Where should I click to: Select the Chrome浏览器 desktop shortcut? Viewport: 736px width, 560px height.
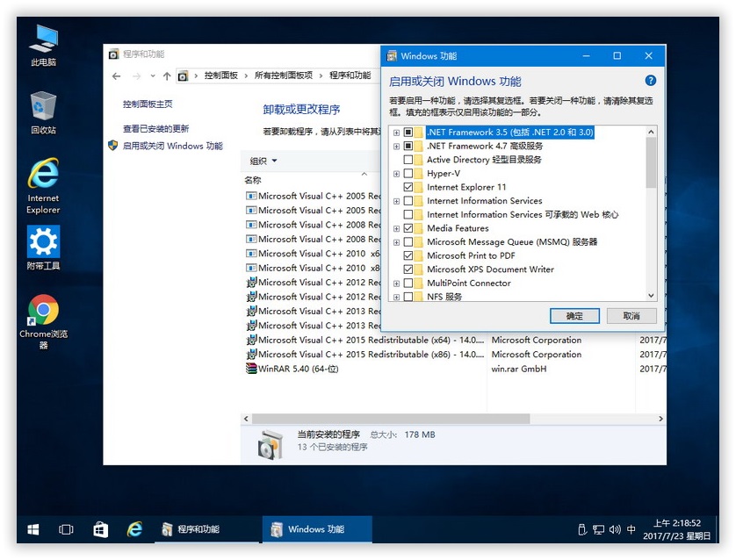tap(43, 322)
